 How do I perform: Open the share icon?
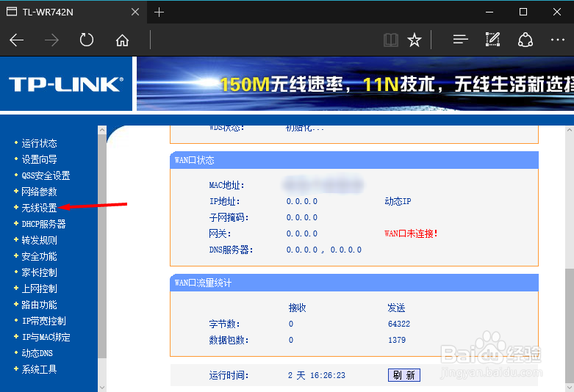(x=525, y=40)
